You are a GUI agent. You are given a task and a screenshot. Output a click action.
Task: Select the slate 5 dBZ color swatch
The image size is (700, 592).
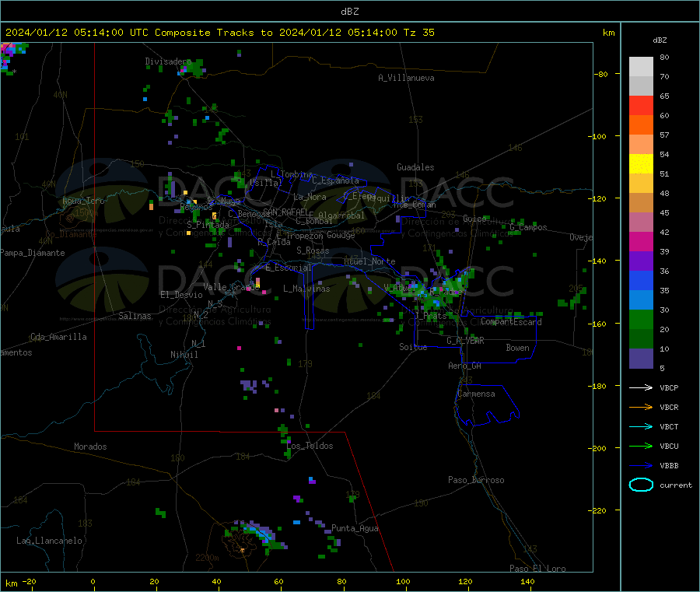click(641, 359)
